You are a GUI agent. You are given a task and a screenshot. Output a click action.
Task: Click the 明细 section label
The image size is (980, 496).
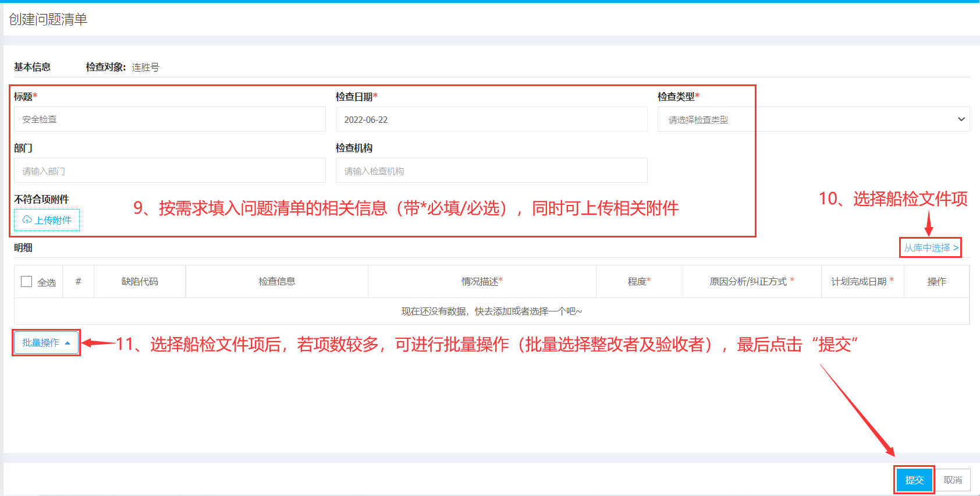pos(23,247)
